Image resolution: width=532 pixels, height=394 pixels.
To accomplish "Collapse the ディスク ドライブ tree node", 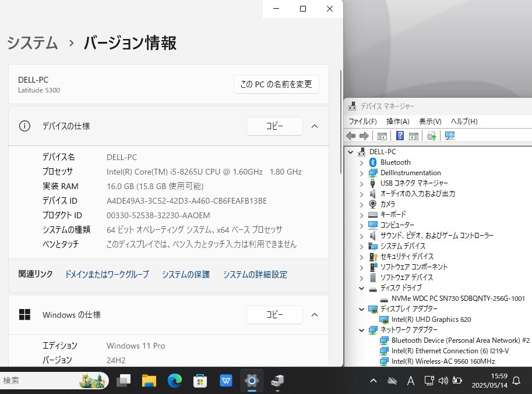I will click(361, 287).
